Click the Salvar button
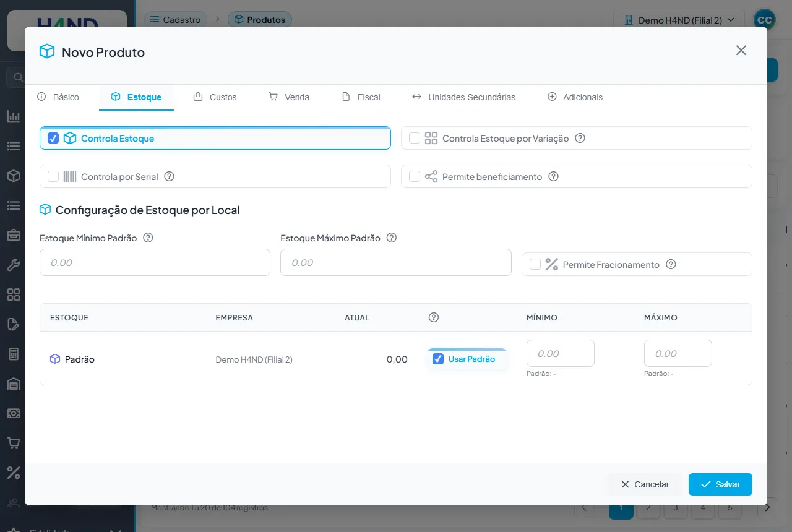Viewport: 792px width, 532px height. click(720, 484)
